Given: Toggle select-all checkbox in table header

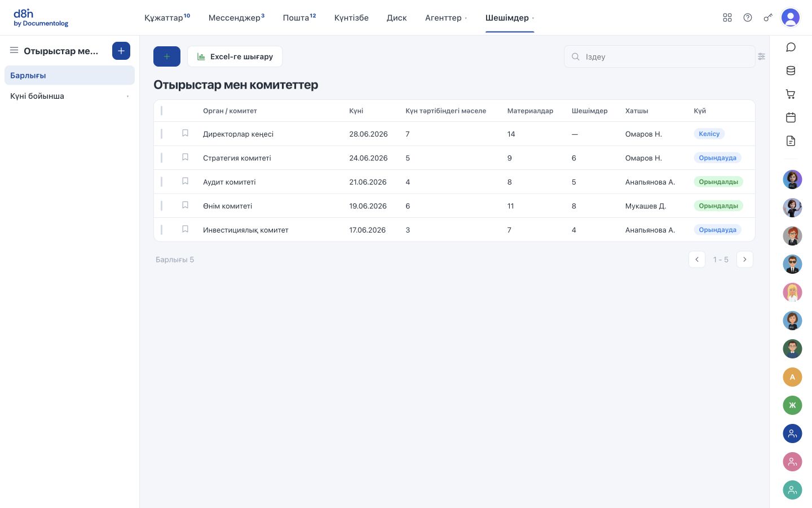Looking at the screenshot, I should (162, 111).
